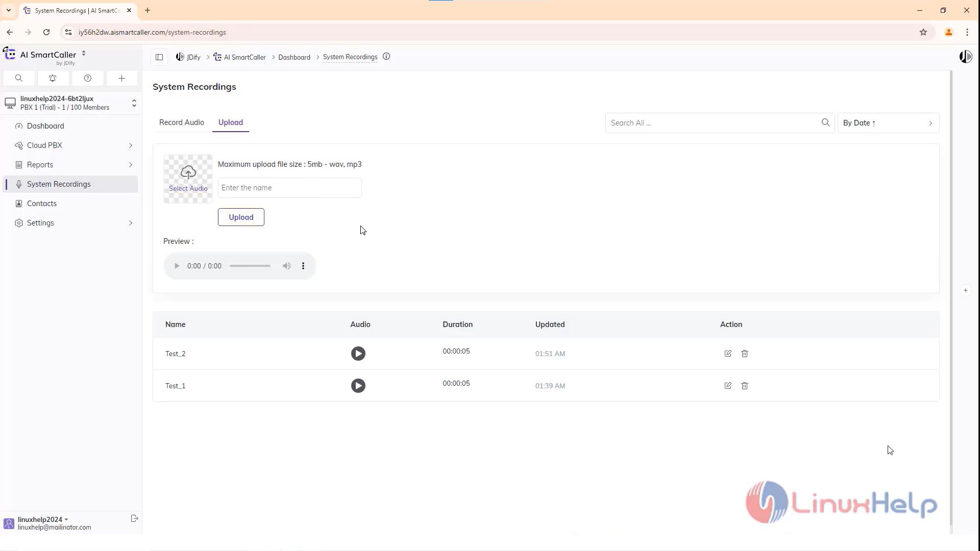Toggle the sidebar panel collapse icon

(159, 57)
